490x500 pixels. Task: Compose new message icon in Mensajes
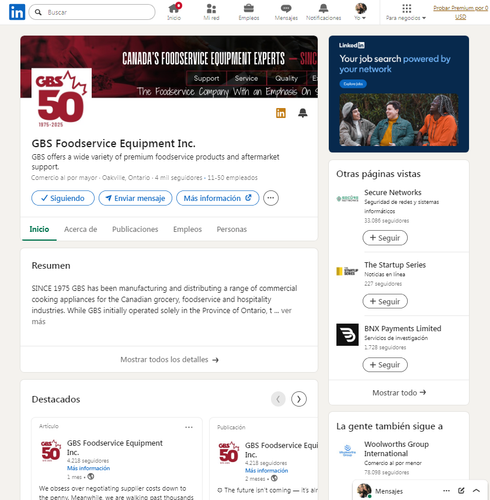click(x=461, y=491)
